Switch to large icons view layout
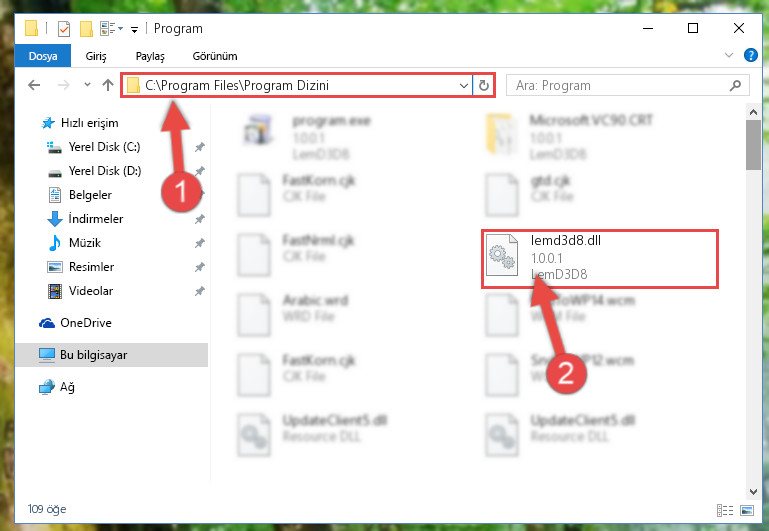The height and width of the screenshot is (531, 769). [747, 510]
